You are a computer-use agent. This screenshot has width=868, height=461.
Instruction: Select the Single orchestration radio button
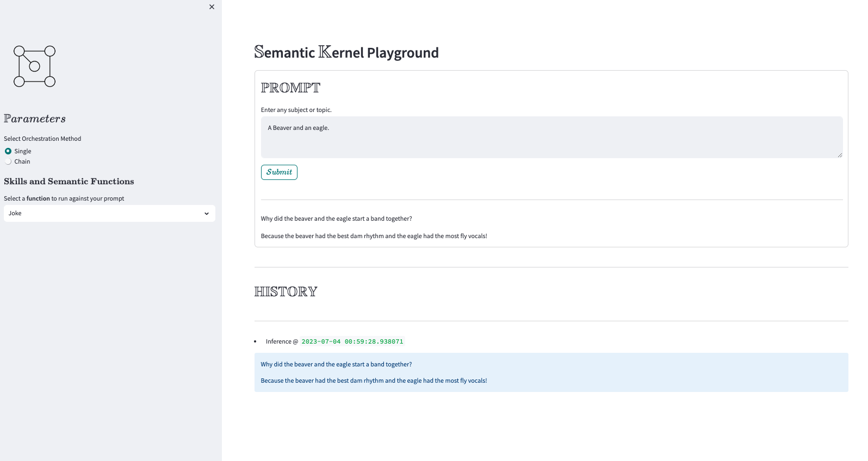[x=8, y=151]
